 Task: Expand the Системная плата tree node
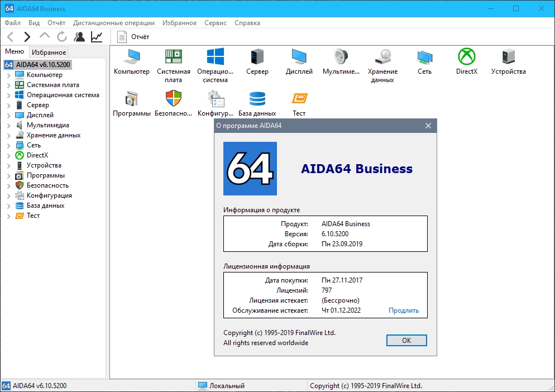[9, 85]
